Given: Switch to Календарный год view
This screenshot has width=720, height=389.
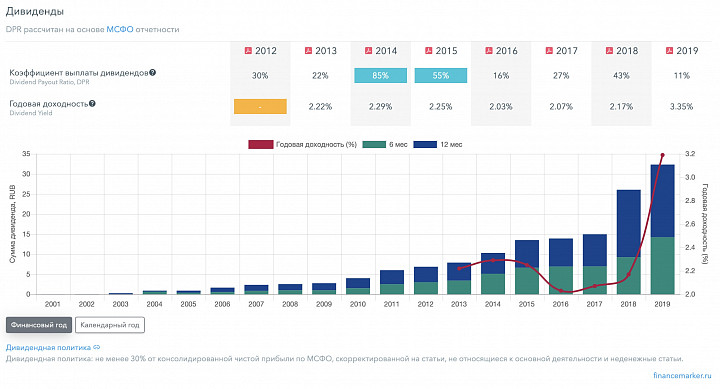Looking at the screenshot, I should click(110, 325).
